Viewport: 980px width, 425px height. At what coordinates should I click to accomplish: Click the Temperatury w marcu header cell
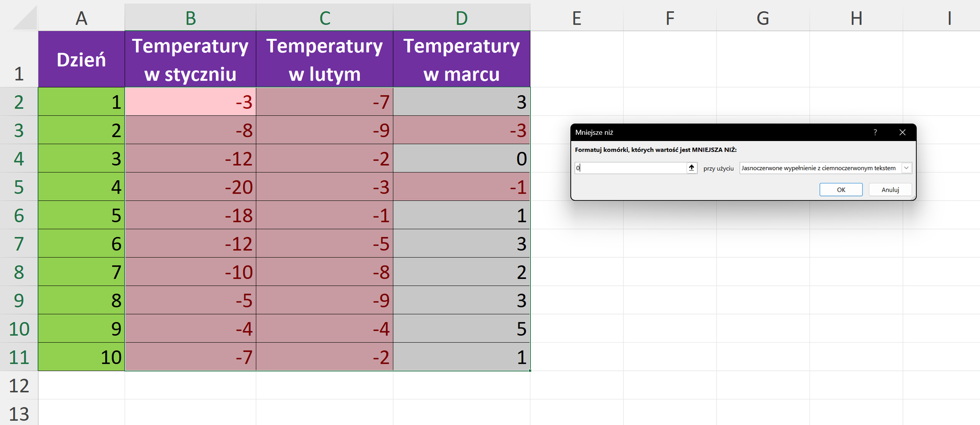point(461,59)
